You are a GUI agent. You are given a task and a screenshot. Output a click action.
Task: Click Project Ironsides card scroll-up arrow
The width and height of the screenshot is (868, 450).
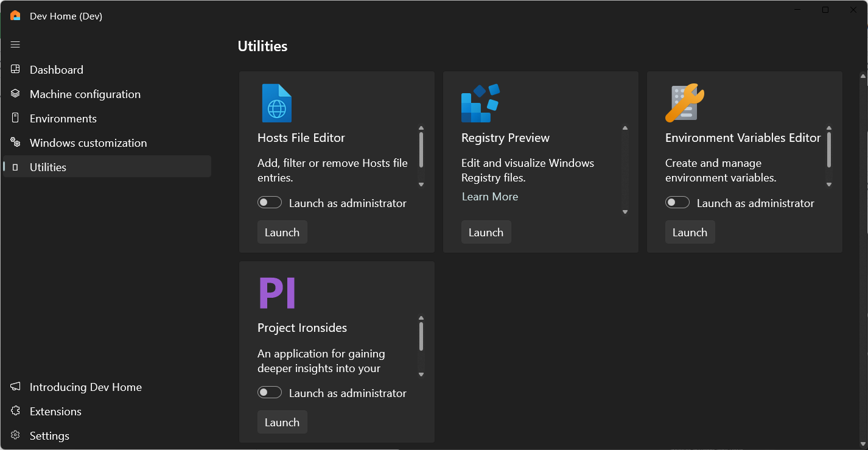pyautogui.click(x=421, y=318)
